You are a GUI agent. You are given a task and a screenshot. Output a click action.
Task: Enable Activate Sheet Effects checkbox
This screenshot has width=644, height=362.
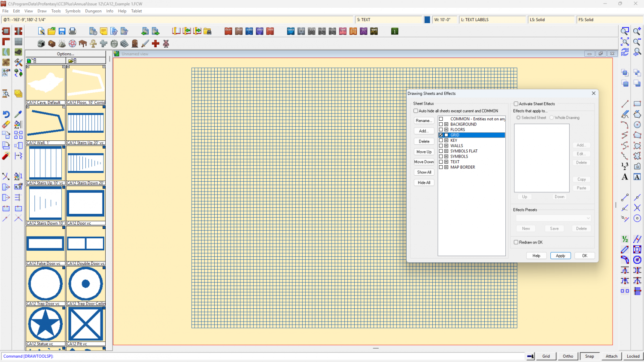(516, 104)
